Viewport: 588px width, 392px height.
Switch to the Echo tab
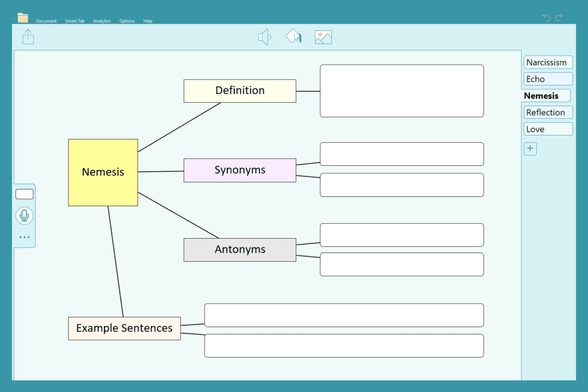[x=548, y=79]
